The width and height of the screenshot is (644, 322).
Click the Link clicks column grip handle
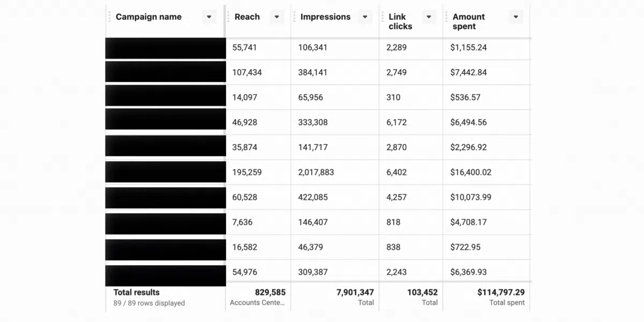click(383, 17)
